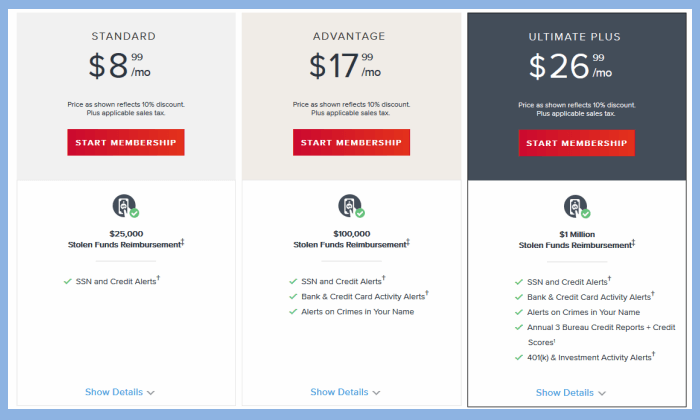Image resolution: width=700 pixels, height=420 pixels.
Task: Click the Ultimate Plus plan title
Action: point(575,37)
